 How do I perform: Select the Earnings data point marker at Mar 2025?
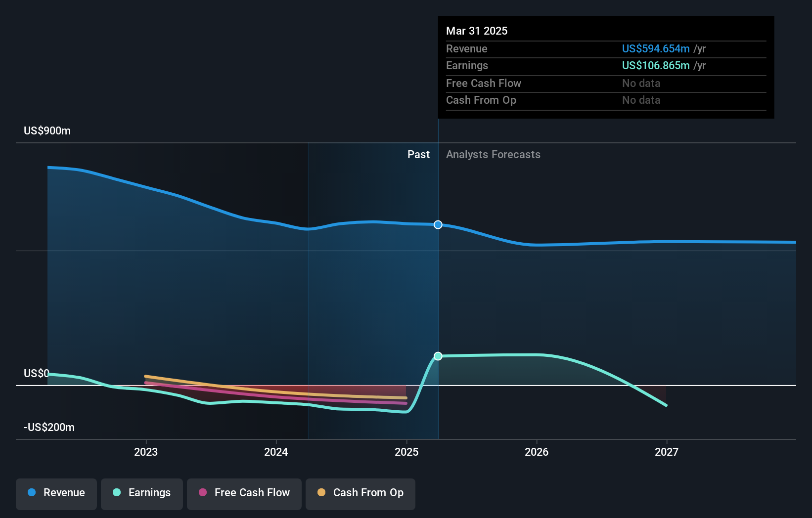tap(438, 356)
